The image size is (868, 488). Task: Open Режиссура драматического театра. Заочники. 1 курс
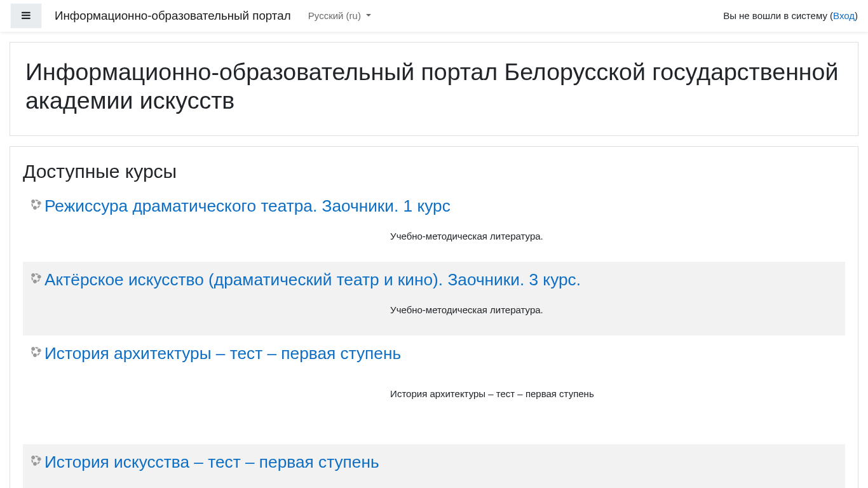[247, 206]
